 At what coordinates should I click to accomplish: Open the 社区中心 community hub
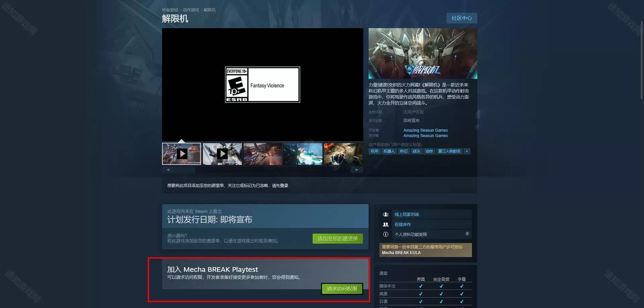point(462,18)
